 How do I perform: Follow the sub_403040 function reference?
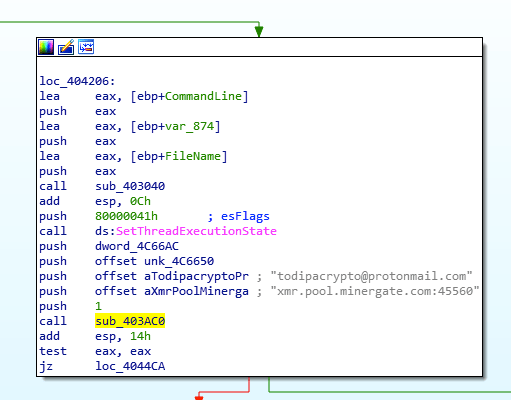[130, 186]
